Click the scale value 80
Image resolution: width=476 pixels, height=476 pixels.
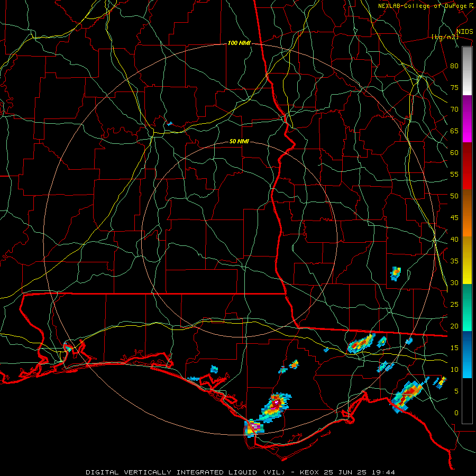454,66
